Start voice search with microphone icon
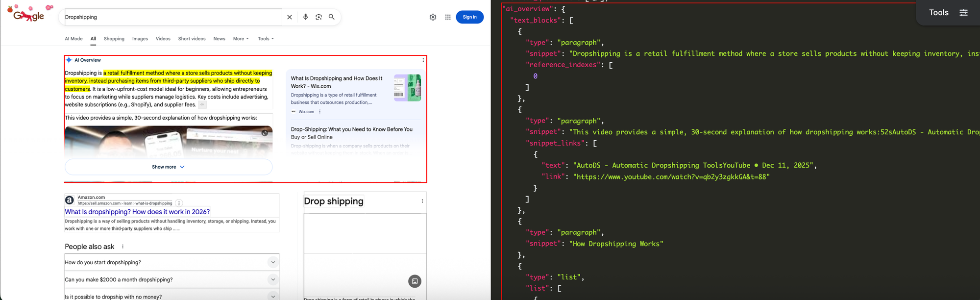 click(x=305, y=17)
